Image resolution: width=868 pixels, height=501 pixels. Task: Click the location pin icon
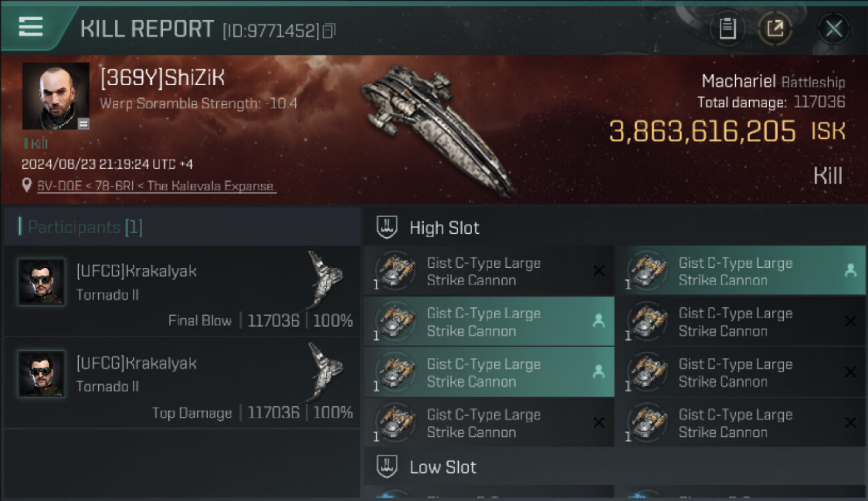[x=27, y=186]
